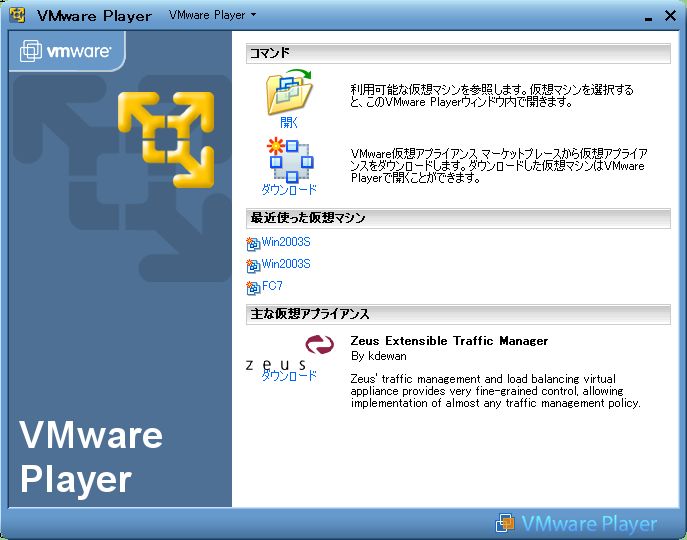This screenshot has height=540, width=687.
Task: Click the Zeus appliance ダウンロード link
Action: [289, 376]
